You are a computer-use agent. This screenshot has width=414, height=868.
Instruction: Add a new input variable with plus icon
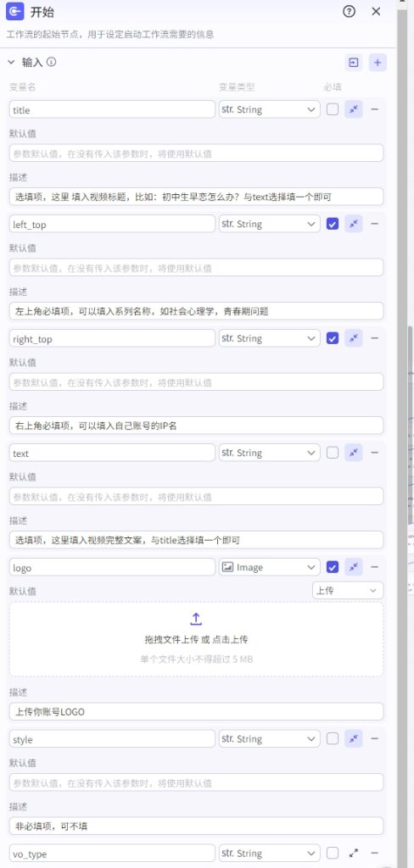[x=378, y=63]
